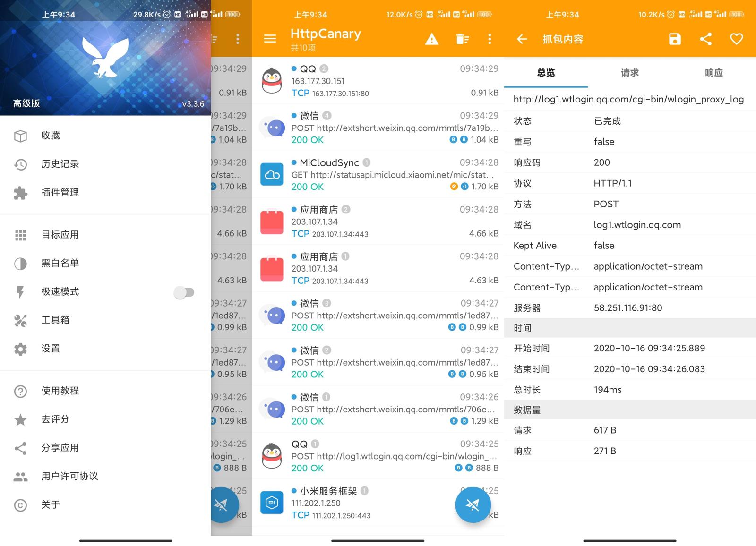
Task: Open the QQ capture entry via penguin icon
Action: pyautogui.click(x=271, y=80)
